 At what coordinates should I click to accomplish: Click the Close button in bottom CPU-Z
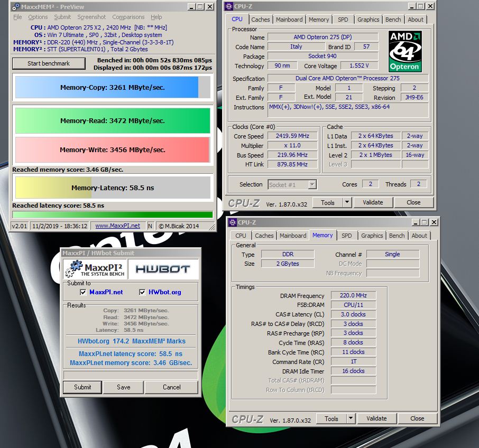coord(417,418)
